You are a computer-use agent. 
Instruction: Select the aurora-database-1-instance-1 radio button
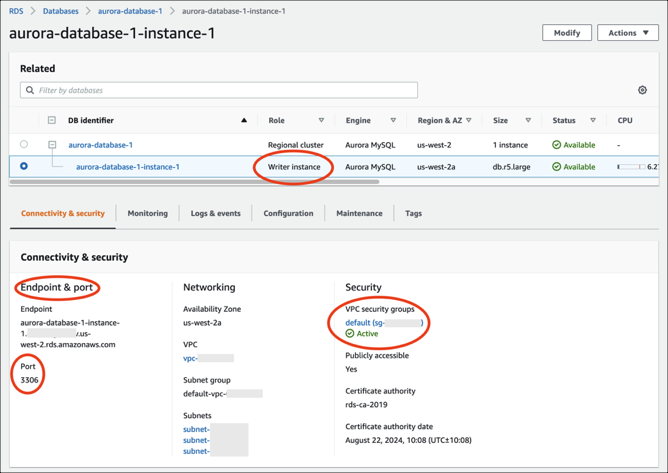point(24,167)
